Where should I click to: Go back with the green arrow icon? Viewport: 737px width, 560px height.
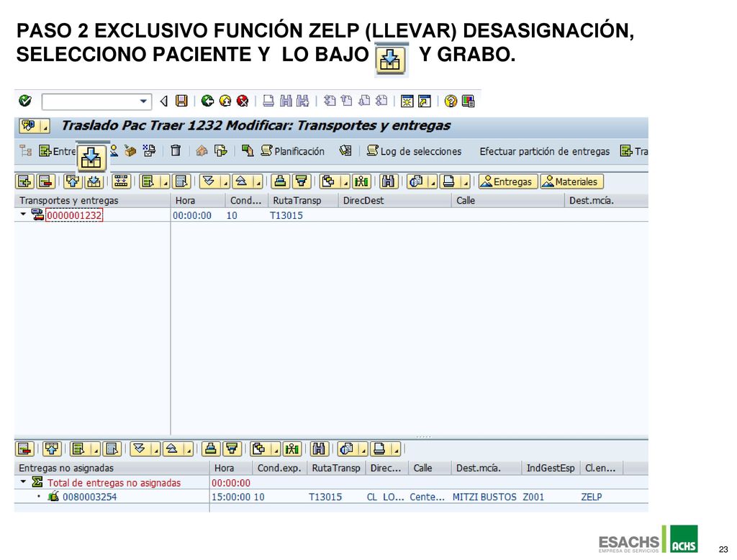point(207,101)
